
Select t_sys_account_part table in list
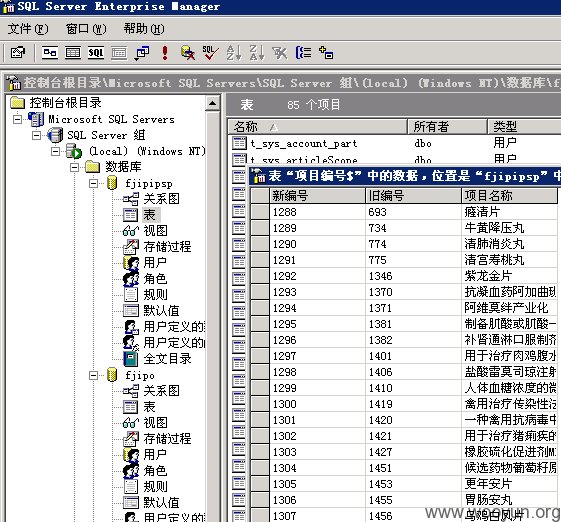coord(304,143)
